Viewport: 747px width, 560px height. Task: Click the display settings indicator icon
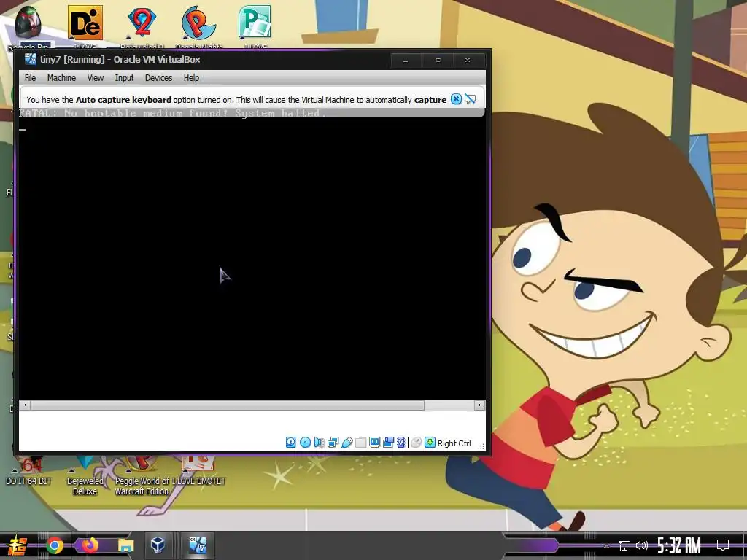point(374,443)
